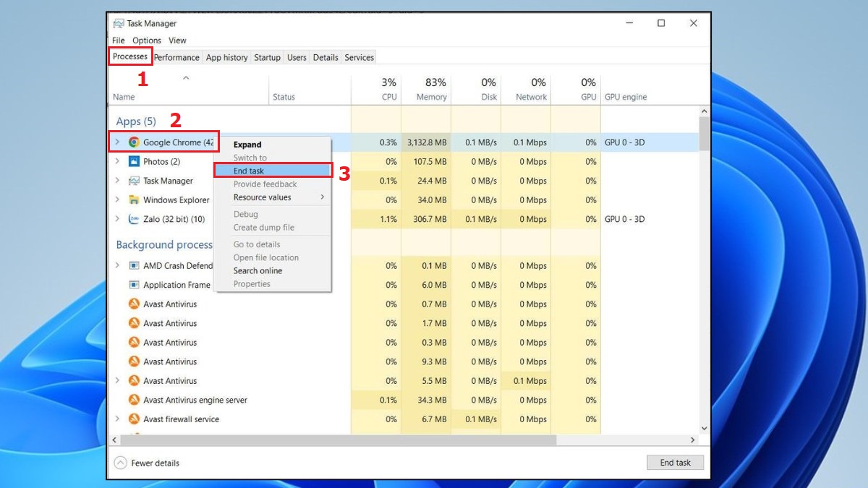The width and height of the screenshot is (868, 488).
Task: Click the Avast firewall service icon
Action: point(134,419)
